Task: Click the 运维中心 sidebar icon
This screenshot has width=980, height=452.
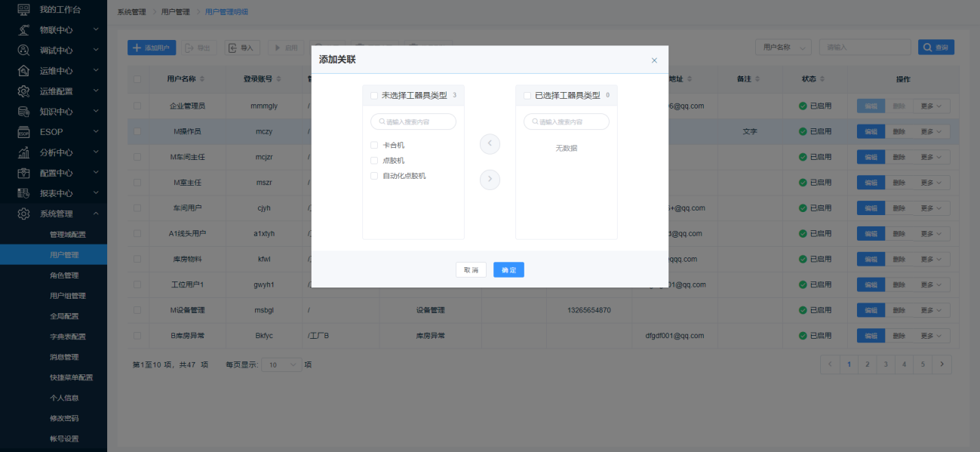Action: click(x=24, y=71)
